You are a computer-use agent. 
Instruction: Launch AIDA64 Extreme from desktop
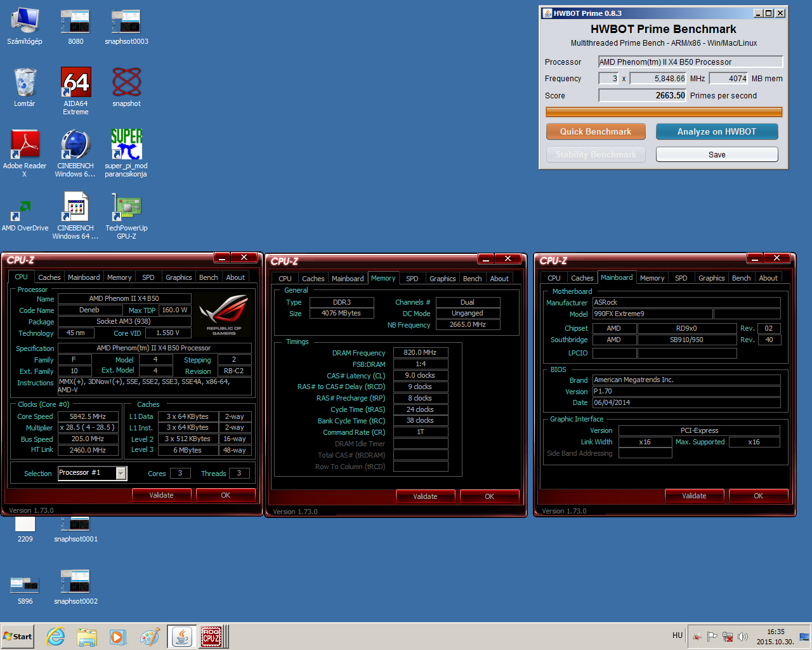coord(75,91)
